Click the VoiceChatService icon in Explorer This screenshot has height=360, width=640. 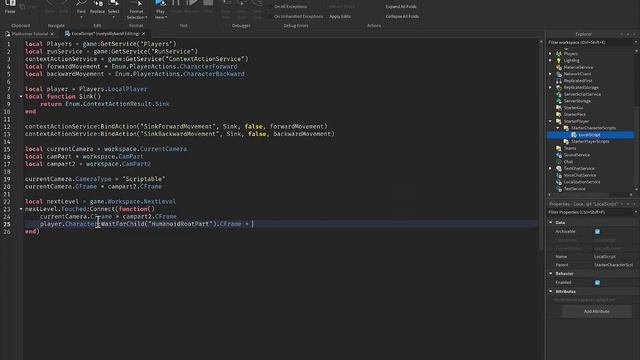[559, 175]
